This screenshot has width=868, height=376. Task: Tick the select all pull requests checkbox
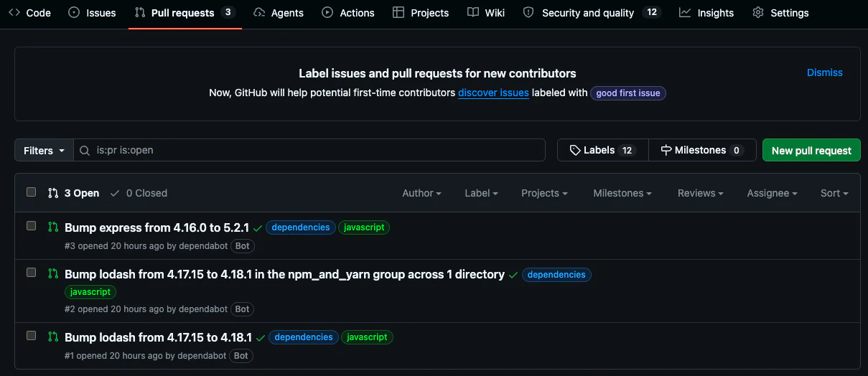tap(31, 192)
